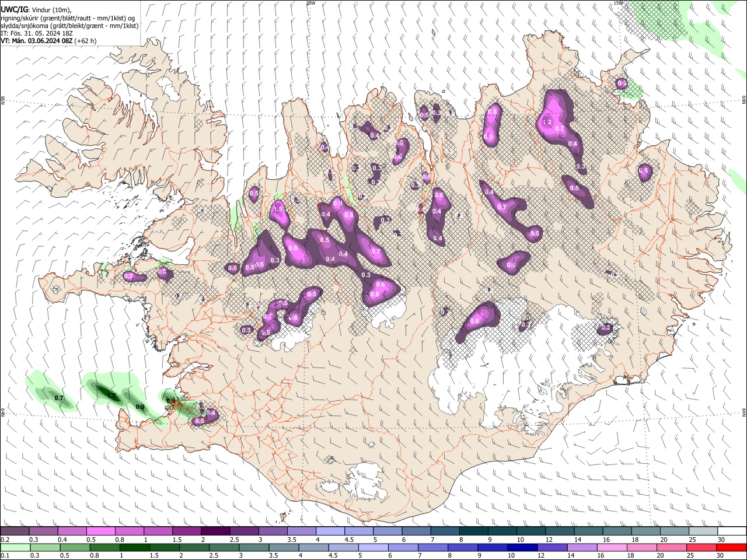
Task: Select the 3 swatch in lower legend row
Action: (253, 547)
